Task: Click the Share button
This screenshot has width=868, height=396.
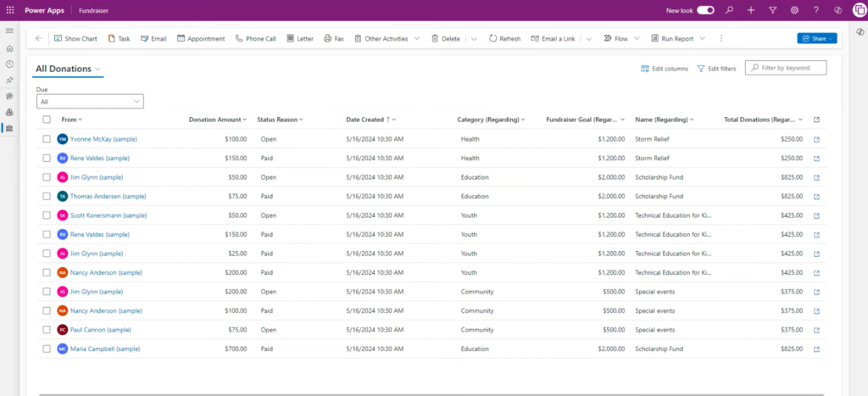Action: pyautogui.click(x=817, y=38)
